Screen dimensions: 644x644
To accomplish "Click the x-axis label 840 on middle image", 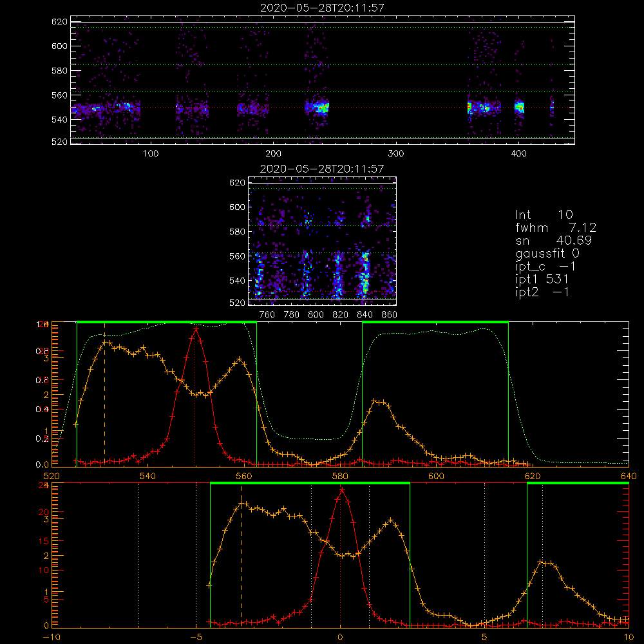I will [x=365, y=315].
